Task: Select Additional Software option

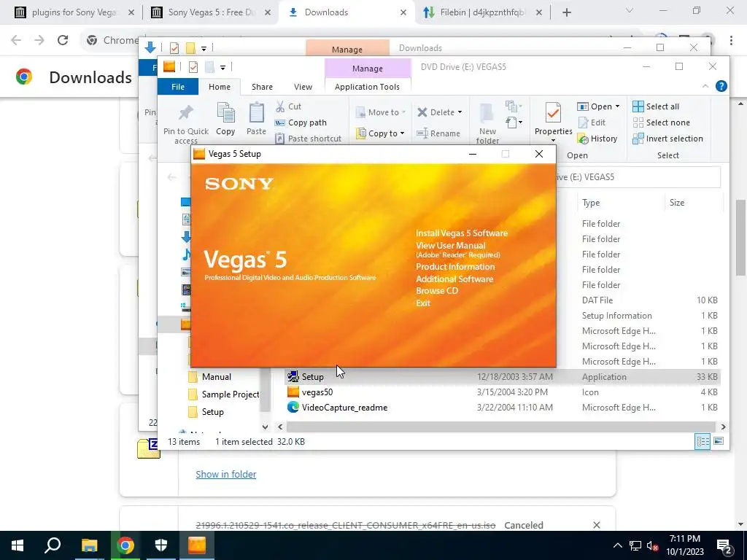Action: pyautogui.click(x=454, y=279)
